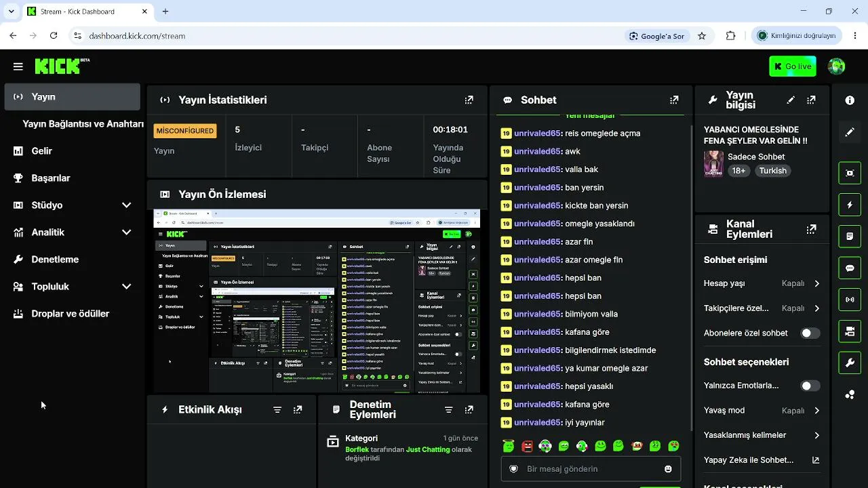Click the browser address bar URL

(x=137, y=36)
